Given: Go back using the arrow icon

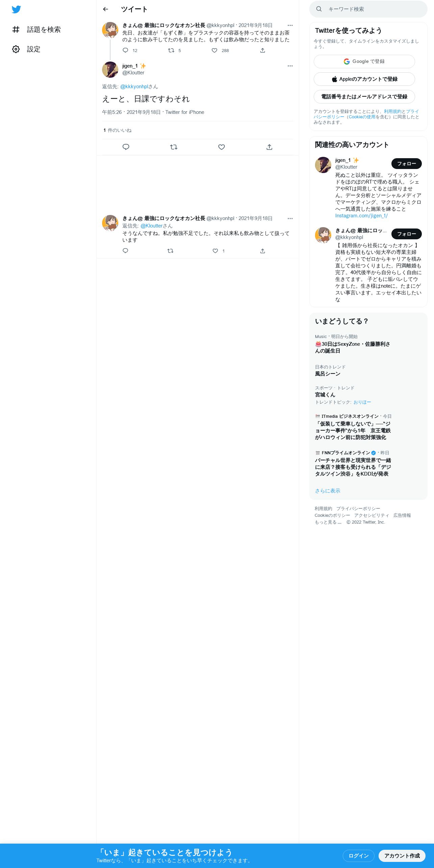Looking at the screenshot, I should point(105,9).
